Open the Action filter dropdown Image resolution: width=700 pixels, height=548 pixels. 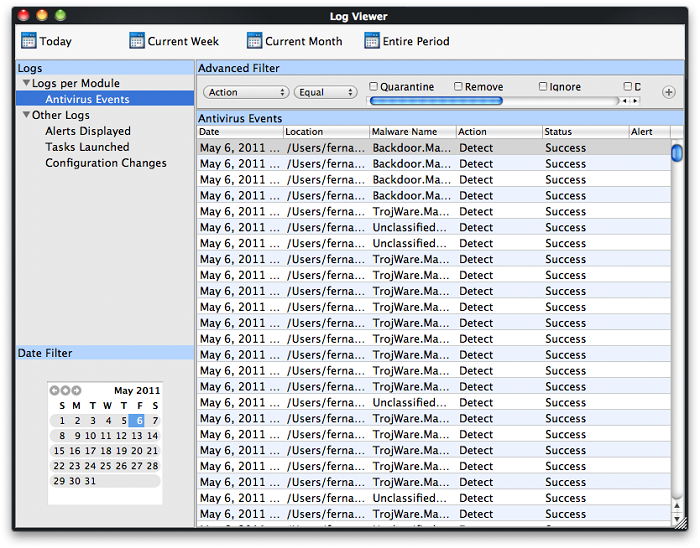click(246, 92)
